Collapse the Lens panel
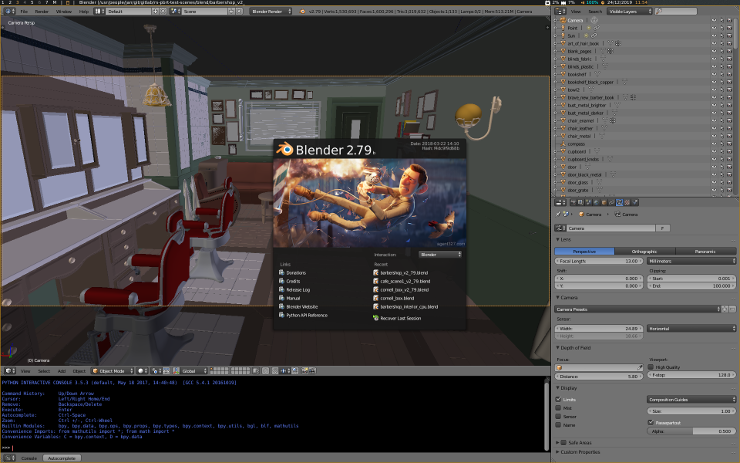Screen dimensions: 740x463 [558, 240]
